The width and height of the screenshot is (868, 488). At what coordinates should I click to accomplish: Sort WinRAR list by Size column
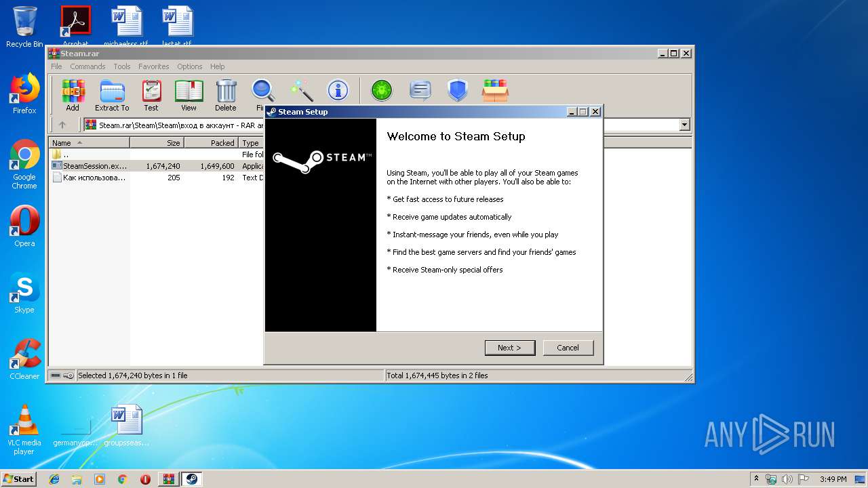point(157,143)
